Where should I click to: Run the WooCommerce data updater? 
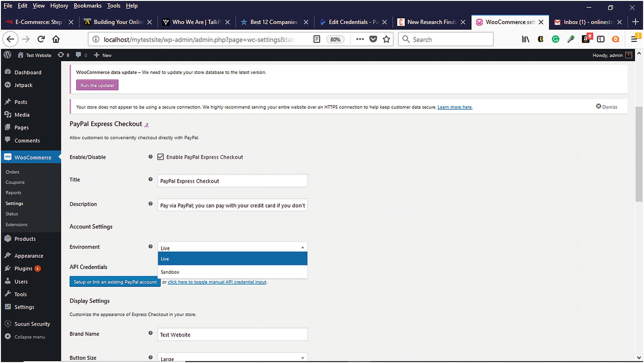coord(97,85)
